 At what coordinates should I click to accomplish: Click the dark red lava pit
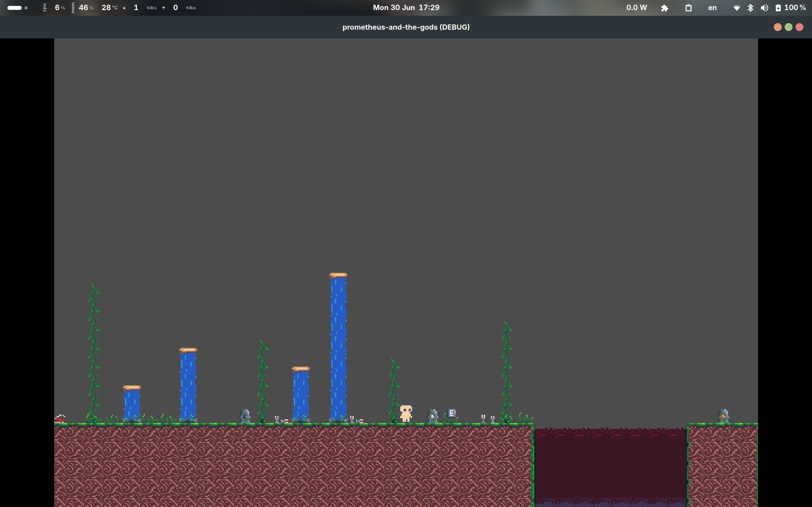point(610,468)
